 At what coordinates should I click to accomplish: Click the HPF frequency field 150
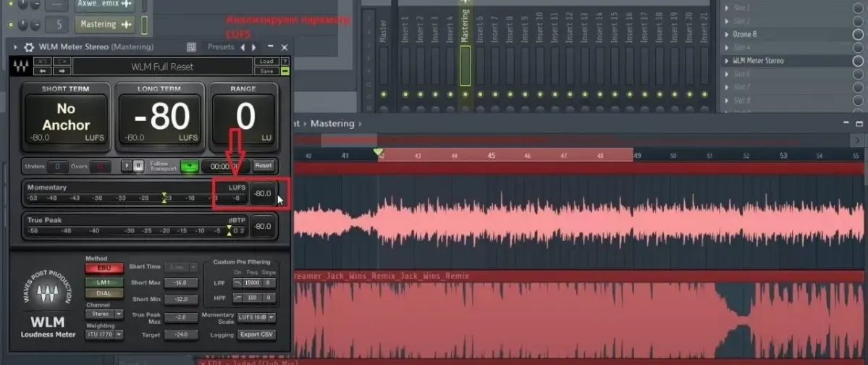click(252, 298)
